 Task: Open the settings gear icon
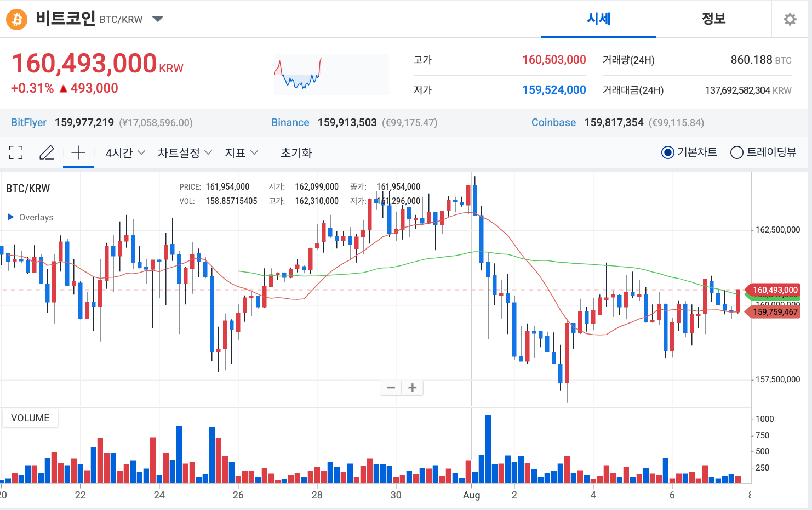(790, 20)
